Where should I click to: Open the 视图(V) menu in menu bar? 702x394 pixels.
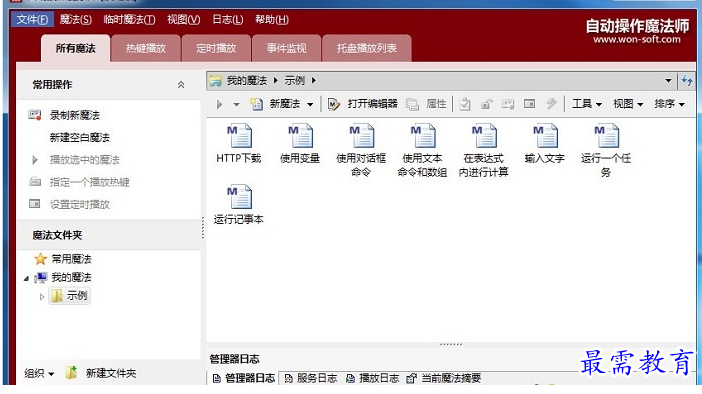coord(184,20)
